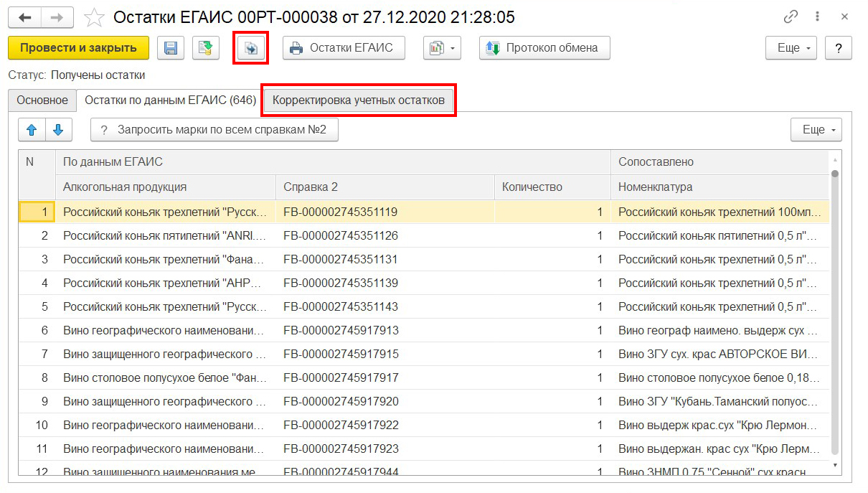Select Российский коньяк пятилетний "ANRI product
Screen dimensions: 868x493
click(x=166, y=235)
